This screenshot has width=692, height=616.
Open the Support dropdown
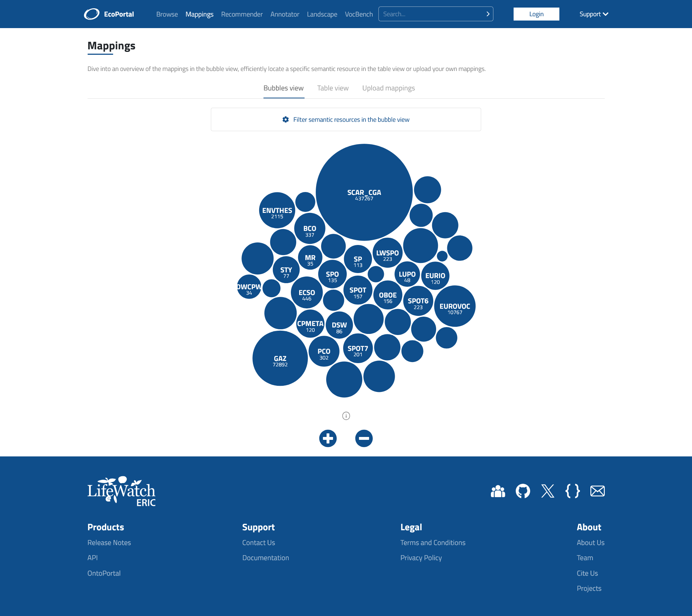593,14
